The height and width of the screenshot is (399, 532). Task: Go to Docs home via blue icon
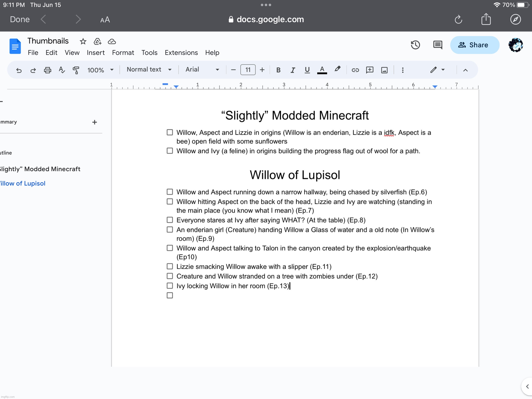tap(15, 46)
